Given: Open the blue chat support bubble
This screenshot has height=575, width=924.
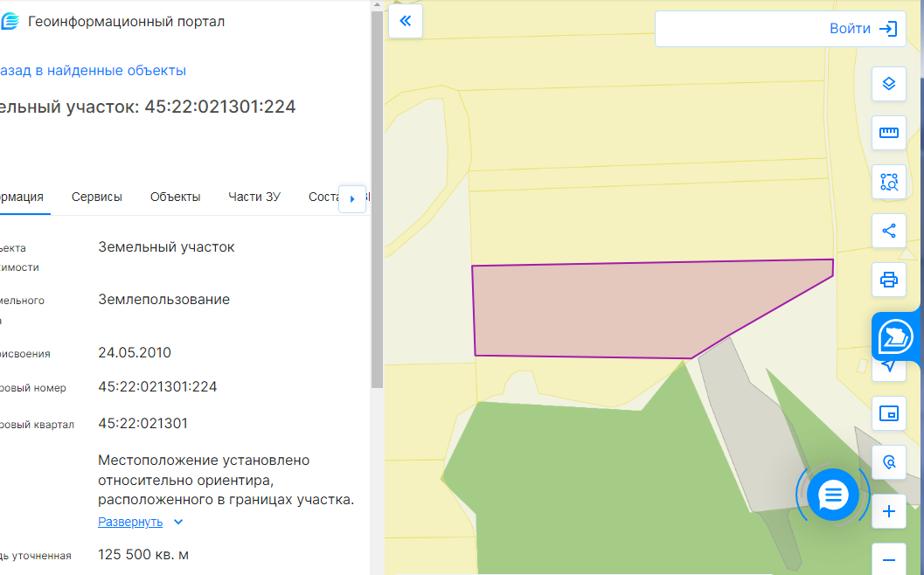Looking at the screenshot, I should tap(833, 495).
